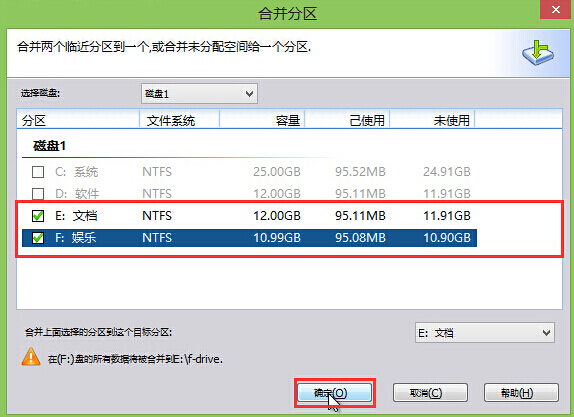
Task: Open help with the 帮助(H) button
Action: 521,393
